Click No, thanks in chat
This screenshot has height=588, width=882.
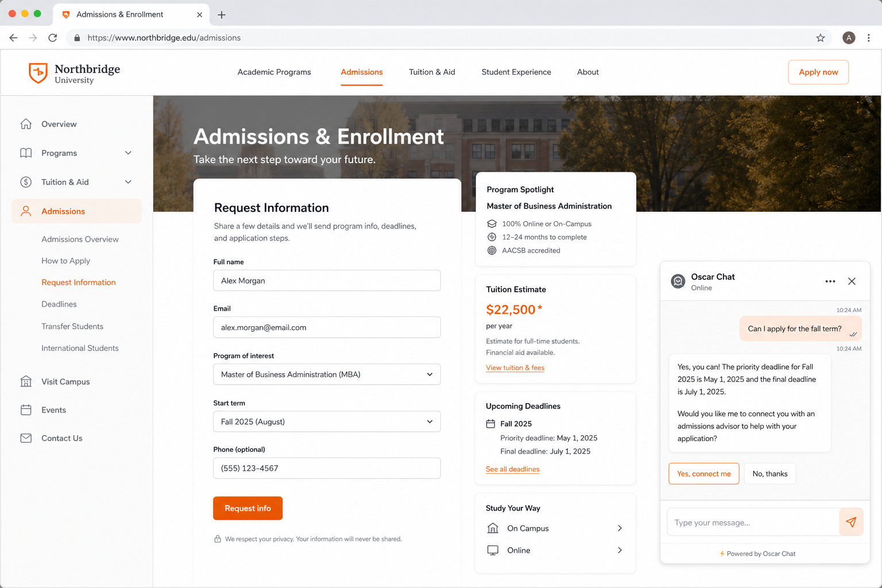[x=770, y=474]
